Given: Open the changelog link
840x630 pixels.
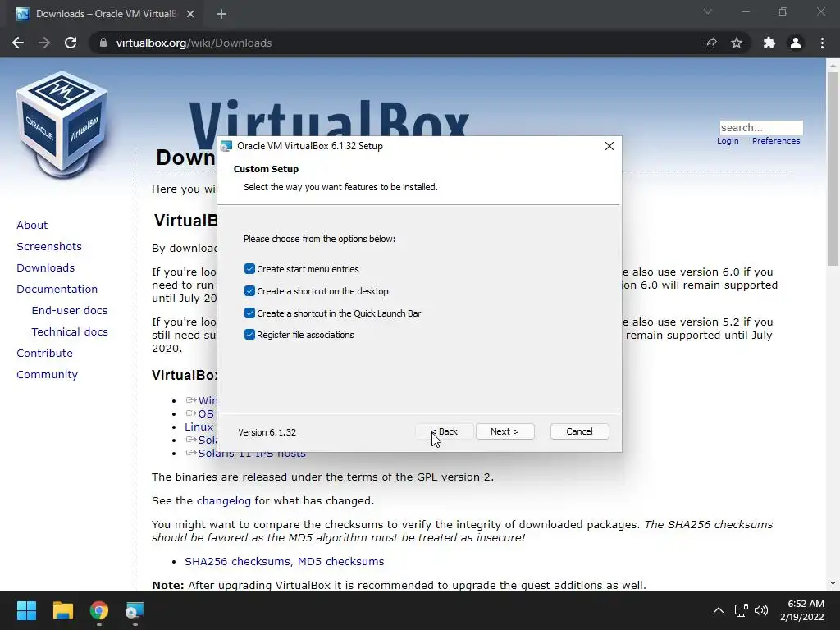Looking at the screenshot, I should (x=224, y=501).
